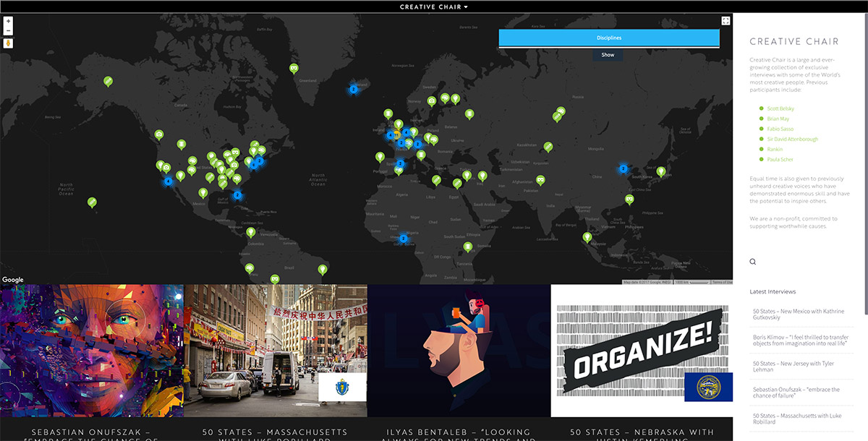Open the Paula Scher link
Viewport: 868px width, 441px height.
(780, 159)
